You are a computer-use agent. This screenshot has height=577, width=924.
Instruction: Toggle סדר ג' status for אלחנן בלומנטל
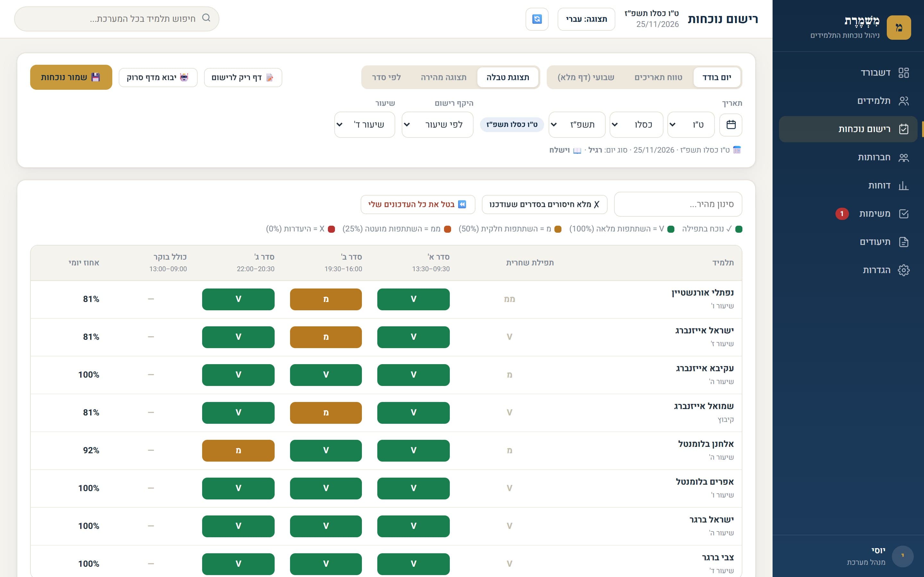(238, 451)
